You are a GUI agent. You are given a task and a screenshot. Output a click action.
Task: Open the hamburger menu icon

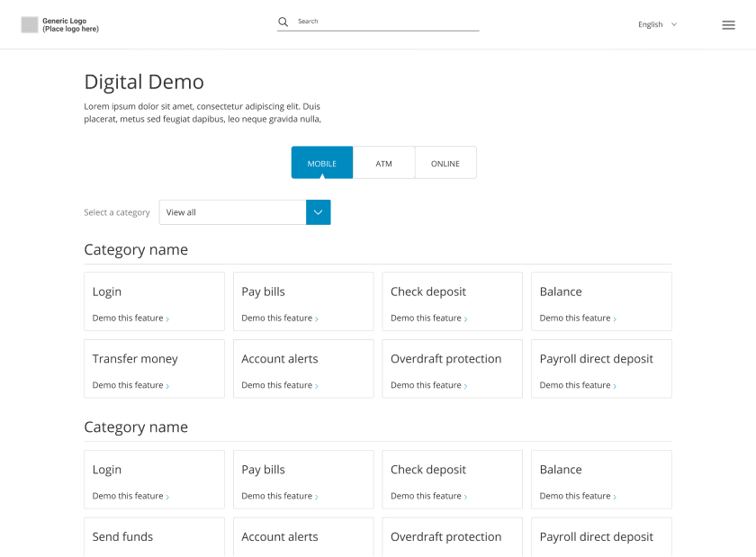728,25
